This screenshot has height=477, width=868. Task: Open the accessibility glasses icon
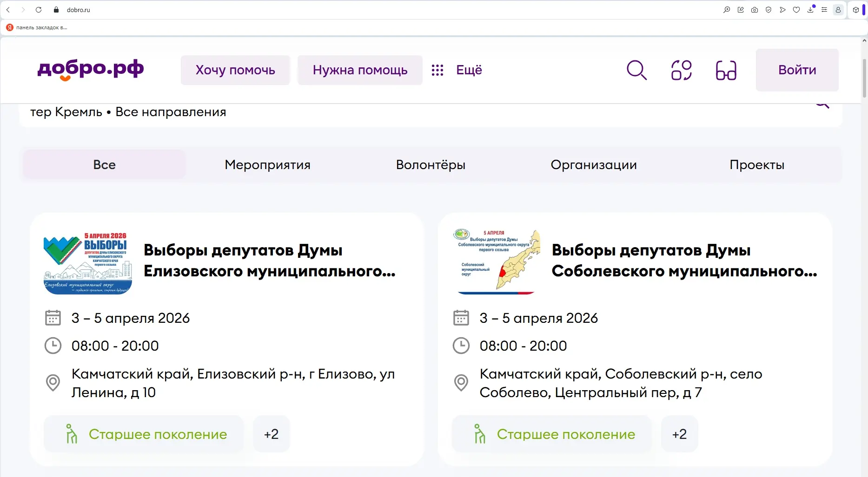tap(726, 71)
